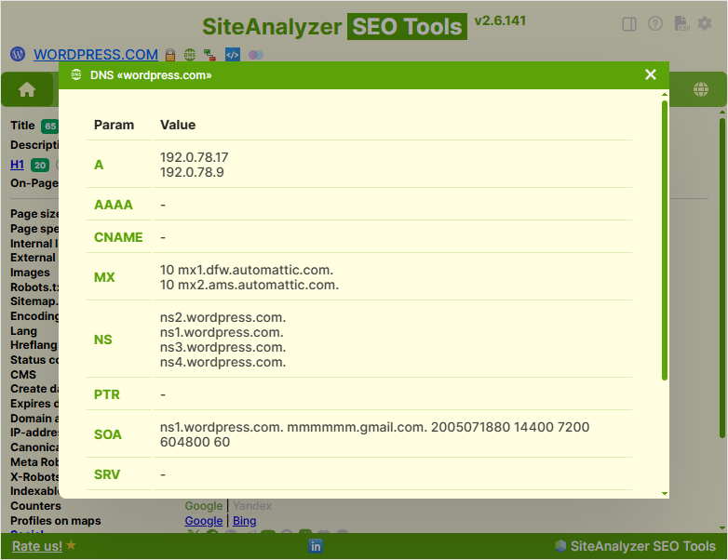Click the SiteAnalyzer SEO Tools header logo
Viewport: 728px width, 560px height.
(x=334, y=26)
